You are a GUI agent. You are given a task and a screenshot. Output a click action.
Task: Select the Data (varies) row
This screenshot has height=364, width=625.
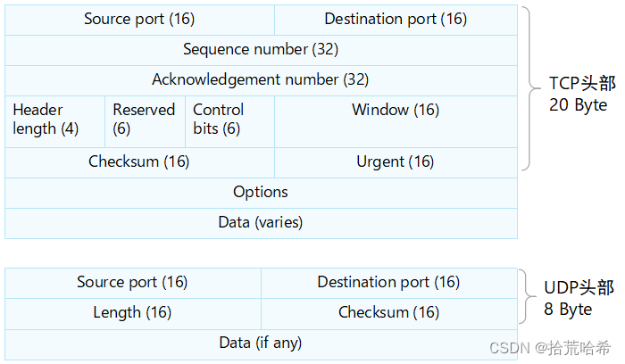coord(261,222)
